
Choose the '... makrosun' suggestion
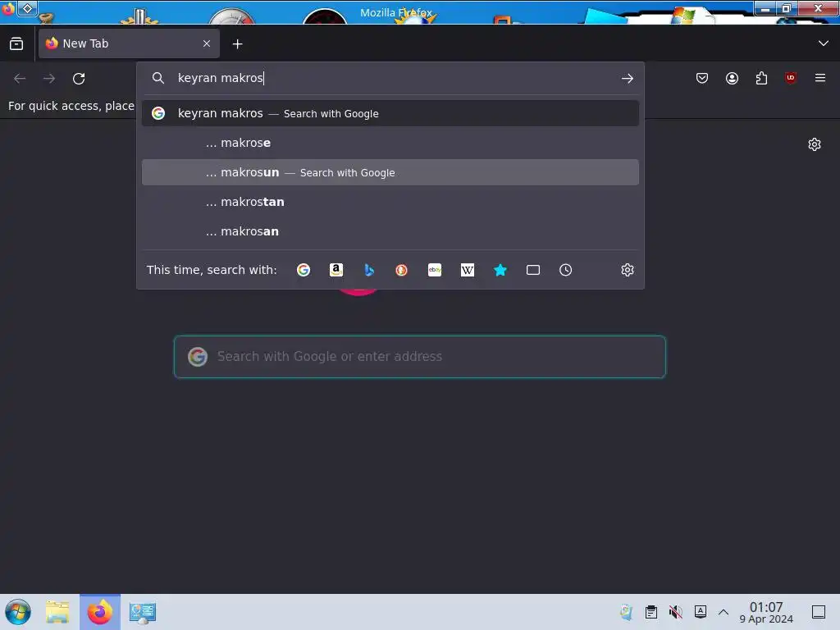390,172
